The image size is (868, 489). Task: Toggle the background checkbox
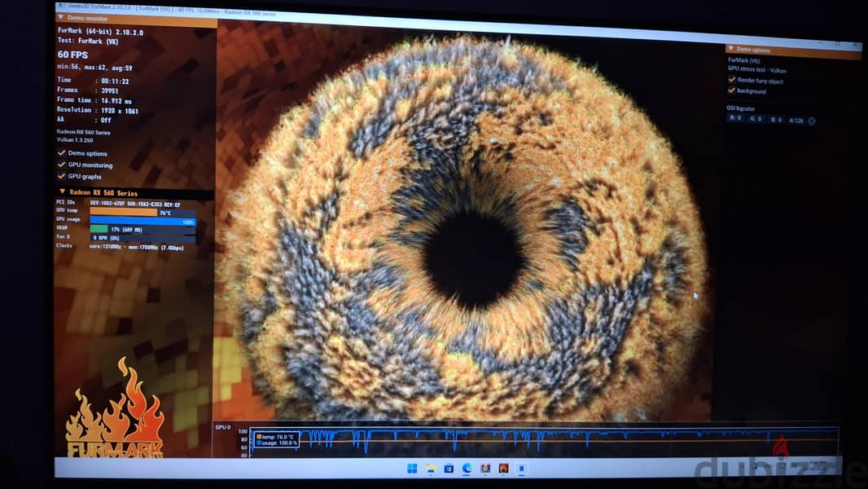[732, 90]
